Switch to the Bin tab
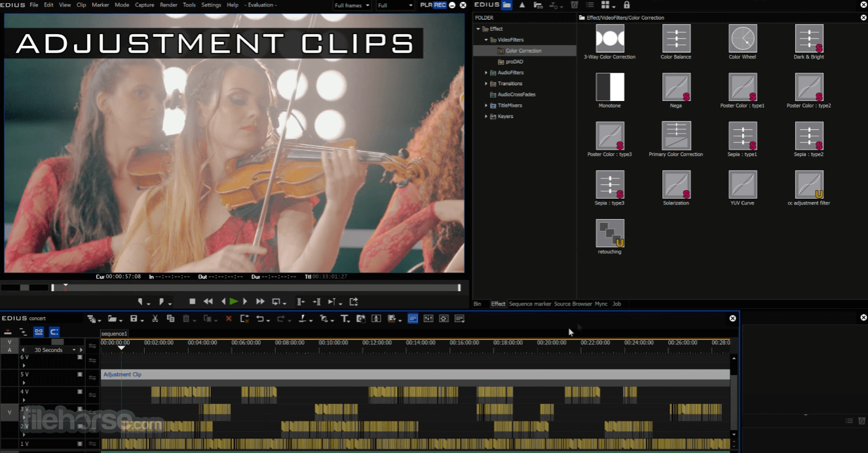This screenshot has width=868, height=453. (477, 304)
